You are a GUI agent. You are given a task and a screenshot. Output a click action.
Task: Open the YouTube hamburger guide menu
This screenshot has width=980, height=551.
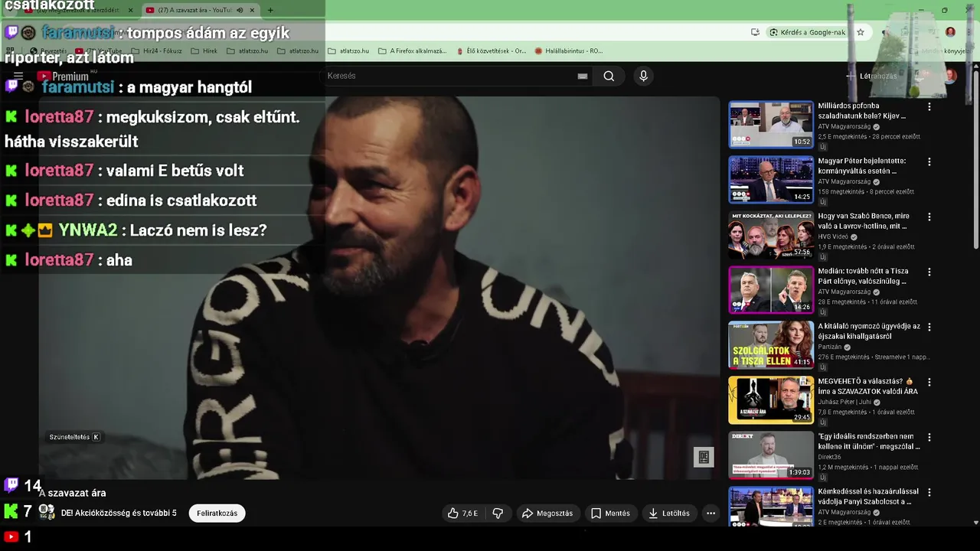tap(18, 76)
